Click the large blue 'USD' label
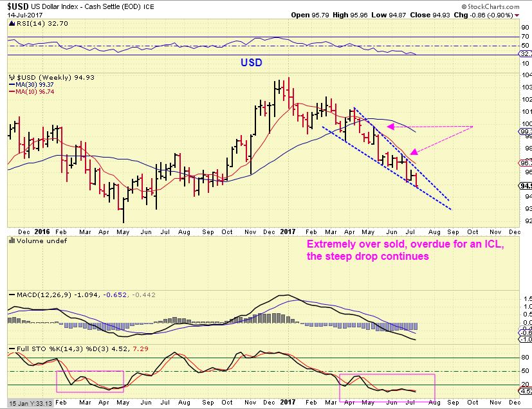This screenshot has width=532, height=409. click(x=252, y=62)
